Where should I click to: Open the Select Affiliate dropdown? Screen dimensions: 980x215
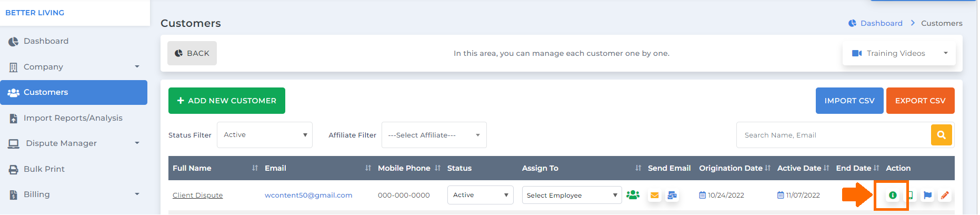pyautogui.click(x=434, y=135)
